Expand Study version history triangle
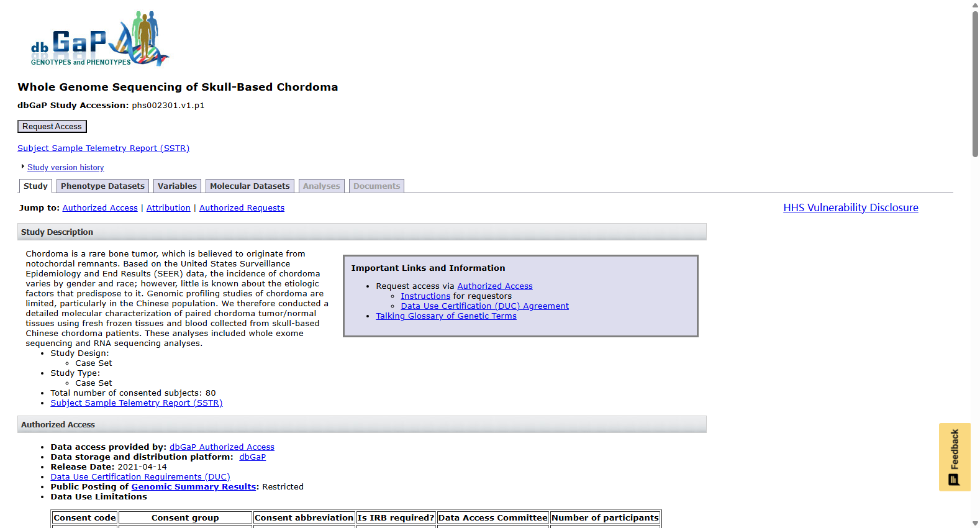980x528 pixels. pyautogui.click(x=22, y=166)
